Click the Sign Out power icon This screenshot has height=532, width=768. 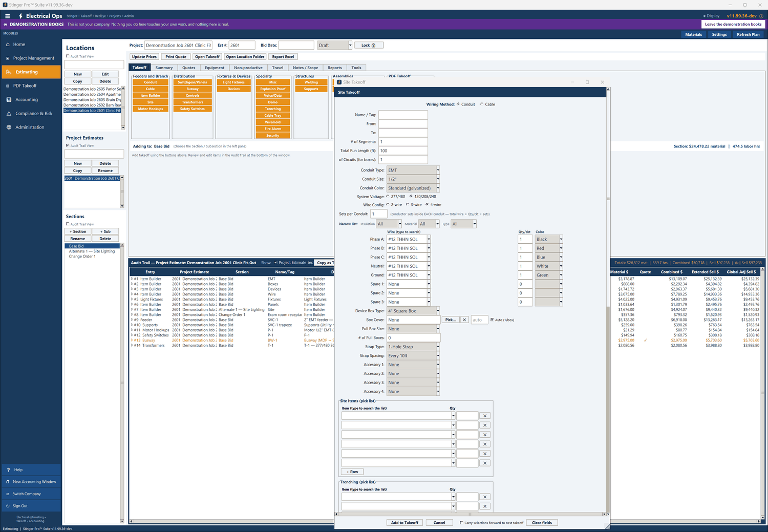[x=8, y=506]
